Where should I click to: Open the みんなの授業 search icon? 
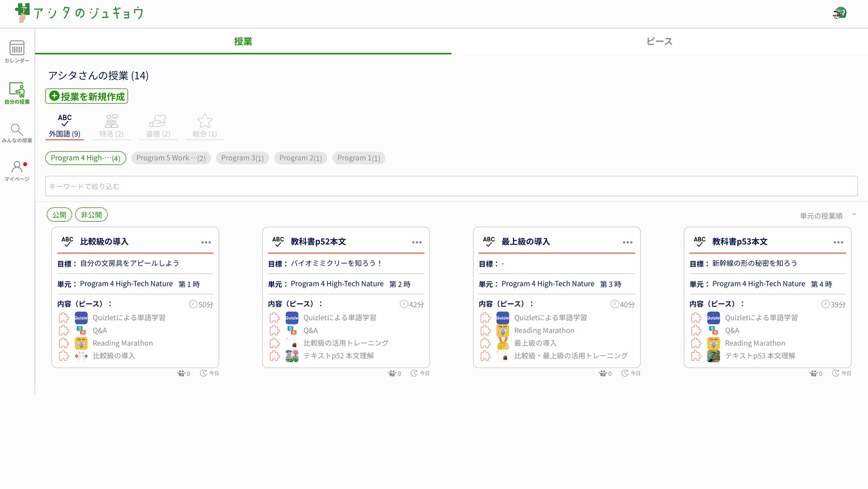17,130
